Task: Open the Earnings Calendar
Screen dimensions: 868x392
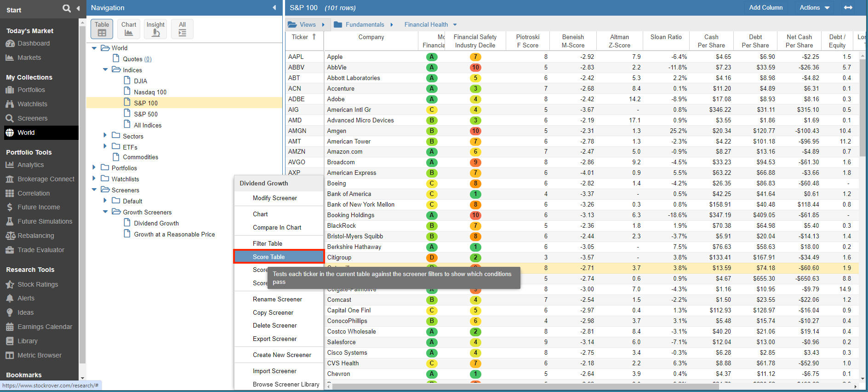Action: pos(45,327)
